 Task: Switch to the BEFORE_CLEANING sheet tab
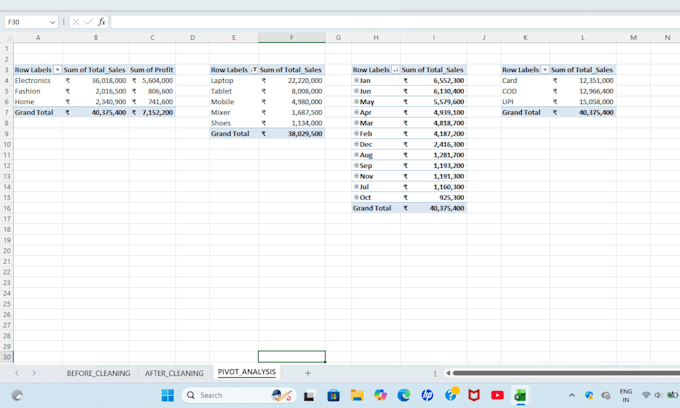[98, 373]
